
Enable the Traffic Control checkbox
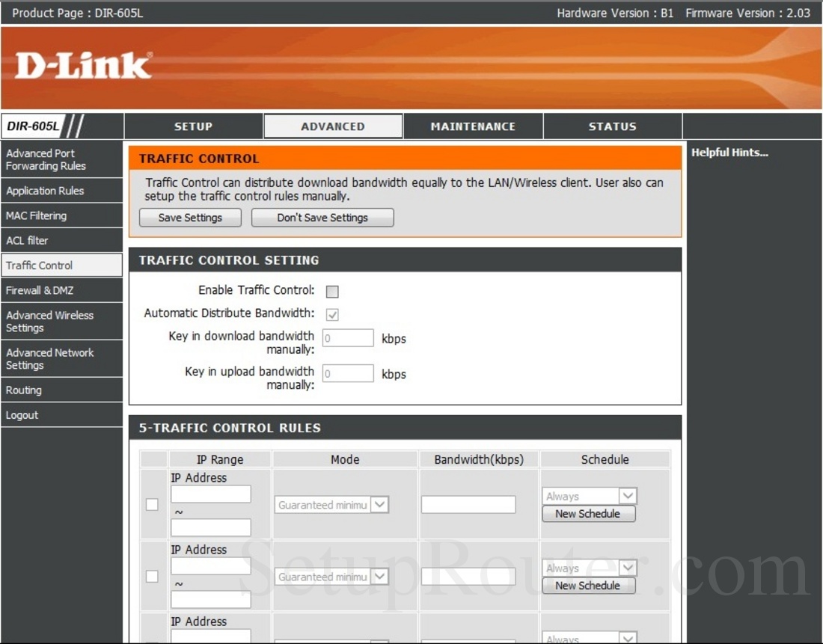point(332,291)
